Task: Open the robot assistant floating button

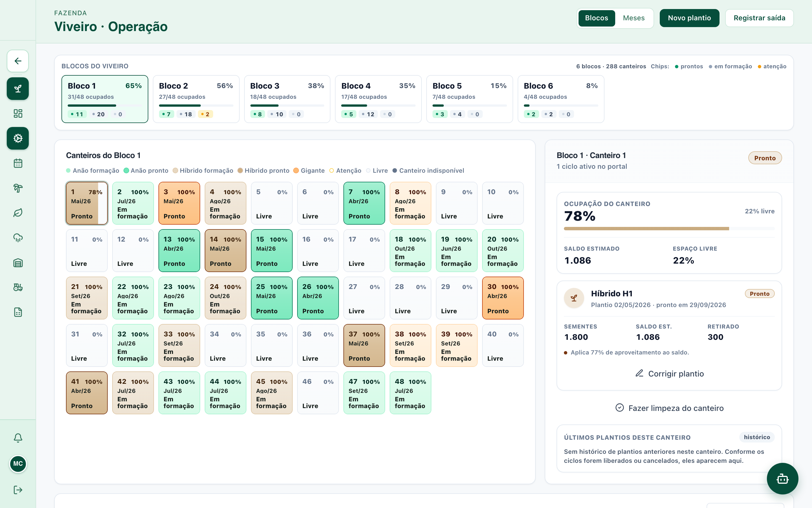Action: pyautogui.click(x=782, y=479)
